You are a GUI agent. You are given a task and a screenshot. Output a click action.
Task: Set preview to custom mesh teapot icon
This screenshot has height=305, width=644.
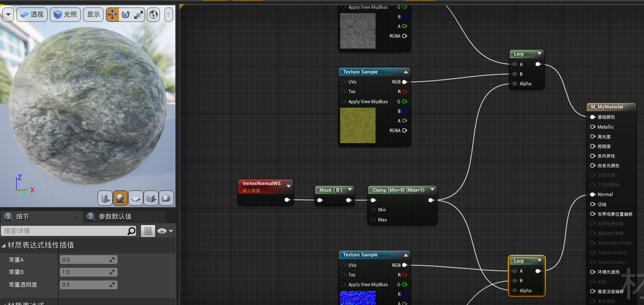coord(166,198)
